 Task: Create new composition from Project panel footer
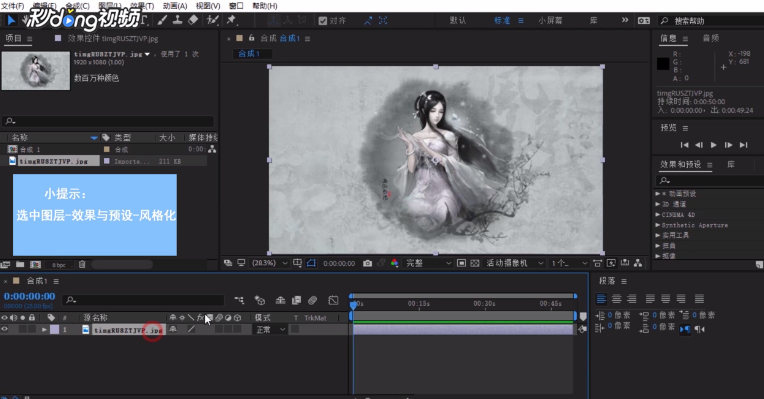35,265
